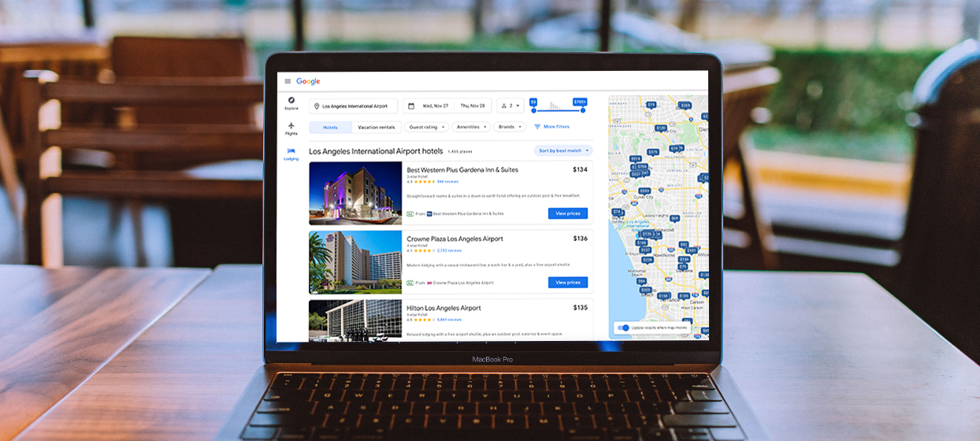
Task: Expand the Brands filter dropdown
Action: point(510,127)
